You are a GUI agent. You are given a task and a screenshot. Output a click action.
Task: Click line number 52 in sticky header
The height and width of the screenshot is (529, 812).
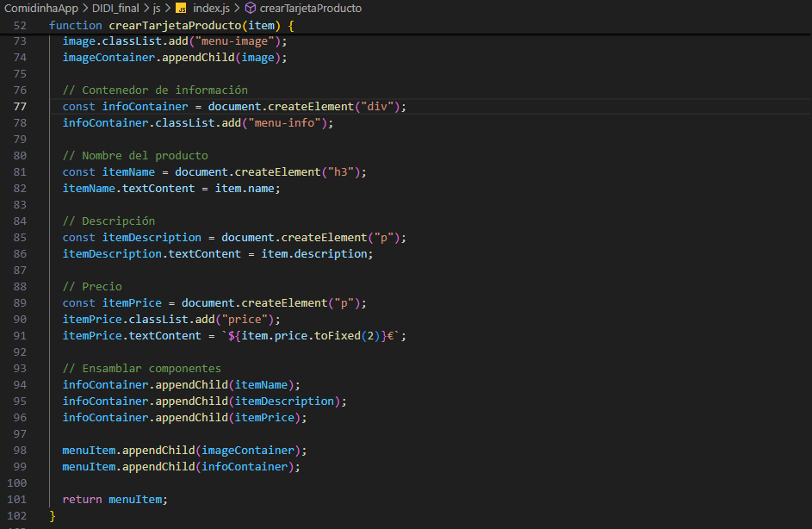[x=20, y=26]
